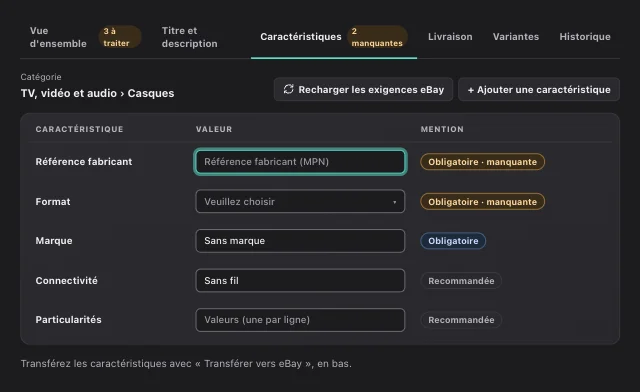The width and height of the screenshot is (640, 392).
Task: Click the Obligatoire · manquante badge for Format
Action: click(x=482, y=202)
